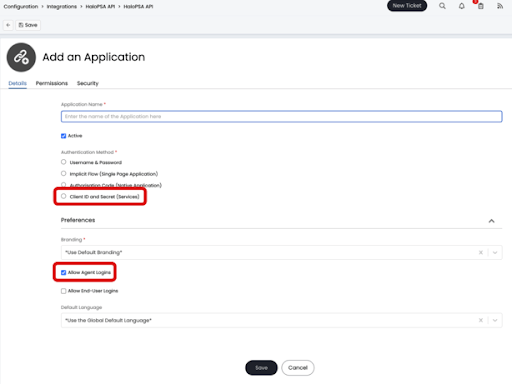Viewport: 512px width, 384px height.
Task: Toggle the Allow Agent Logins checkbox
Action: pos(63,272)
